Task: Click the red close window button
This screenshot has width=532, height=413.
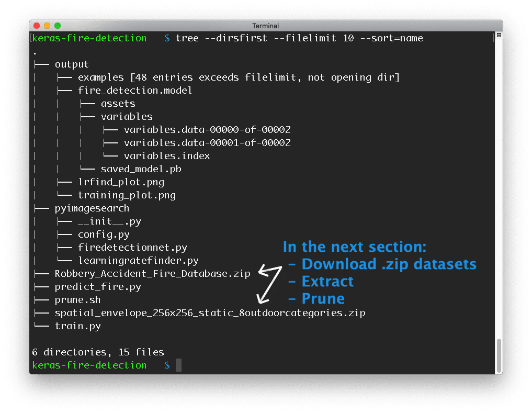Action: point(37,26)
